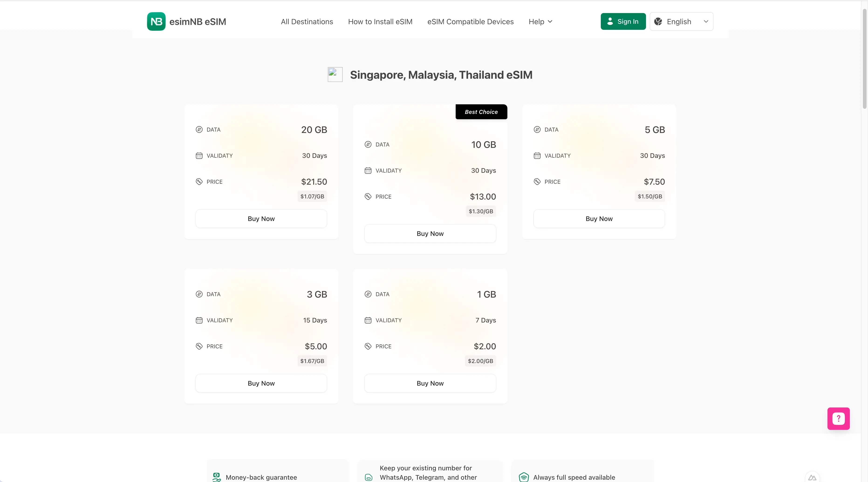Click the page vertical scrollbar
Screen dimensions: 868x482
(x=865, y=59)
